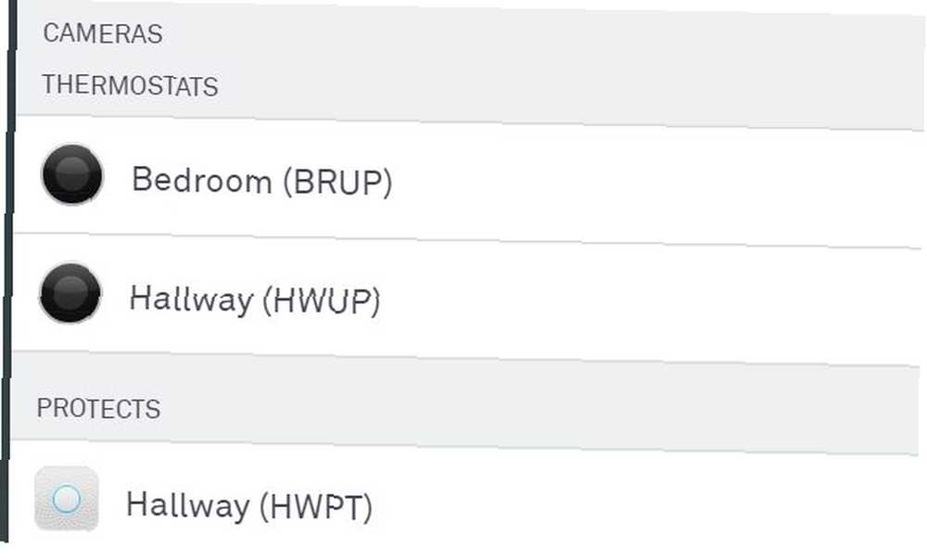Click the Hallway (HWPT) Protect smoke alarm icon

click(x=66, y=499)
